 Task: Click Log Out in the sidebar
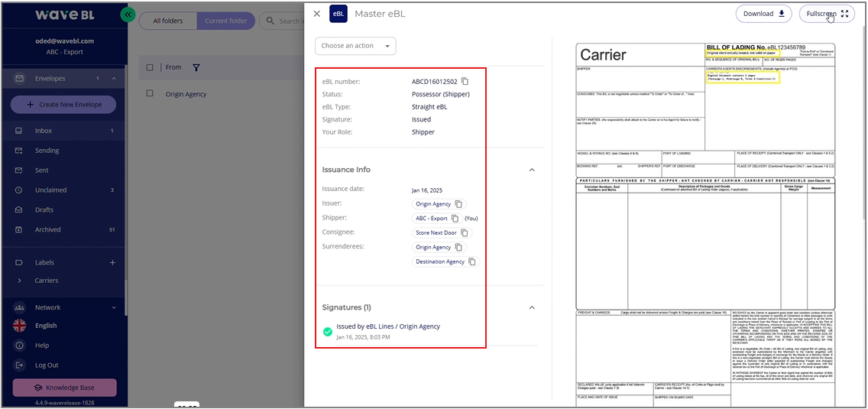[x=47, y=365]
